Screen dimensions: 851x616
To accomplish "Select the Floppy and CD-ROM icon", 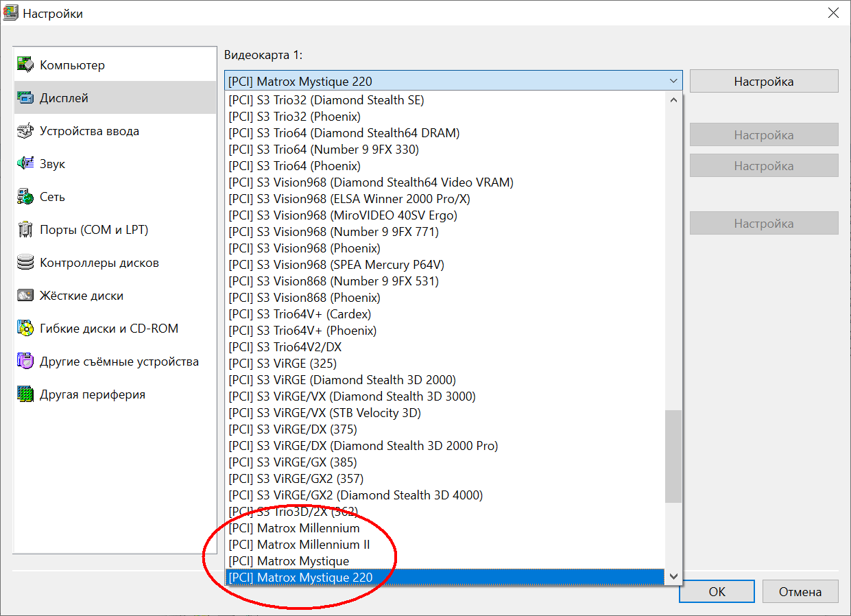I will [x=25, y=329].
